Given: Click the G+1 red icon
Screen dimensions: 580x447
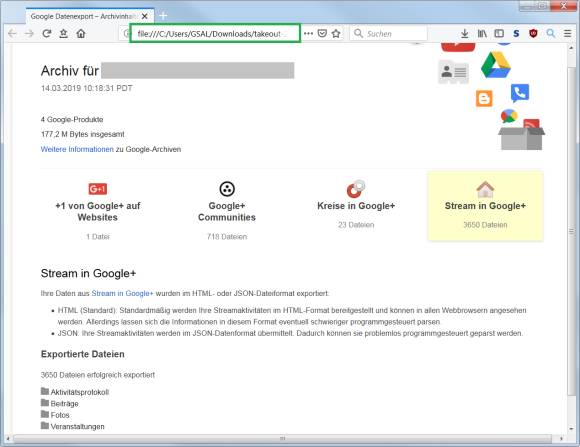Looking at the screenshot, I should [x=98, y=189].
